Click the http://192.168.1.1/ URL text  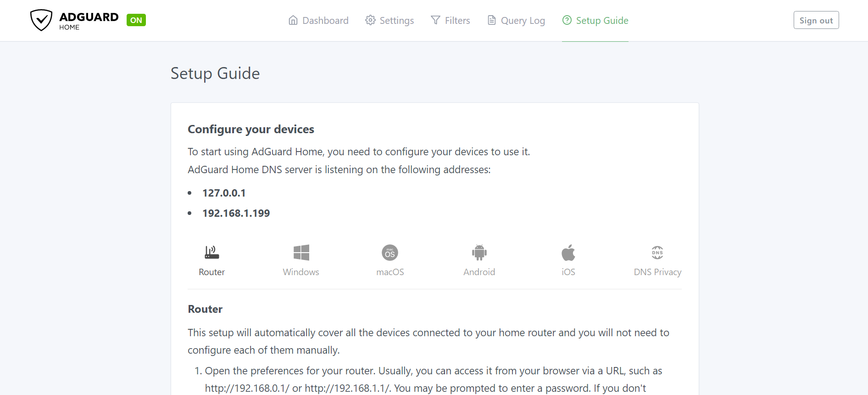click(x=347, y=388)
